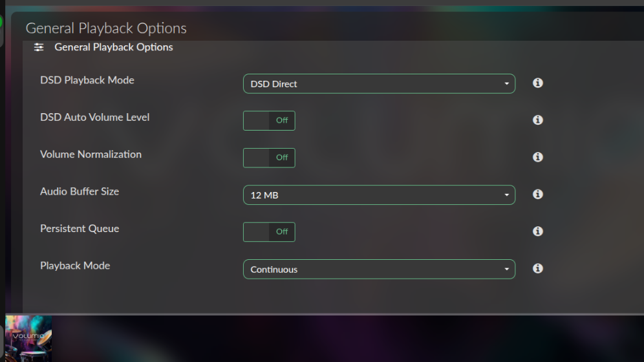Screen dimensions: 644x362
Task: Show info for Audio Buffer Size
Action: pyautogui.click(x=537, y=194)
